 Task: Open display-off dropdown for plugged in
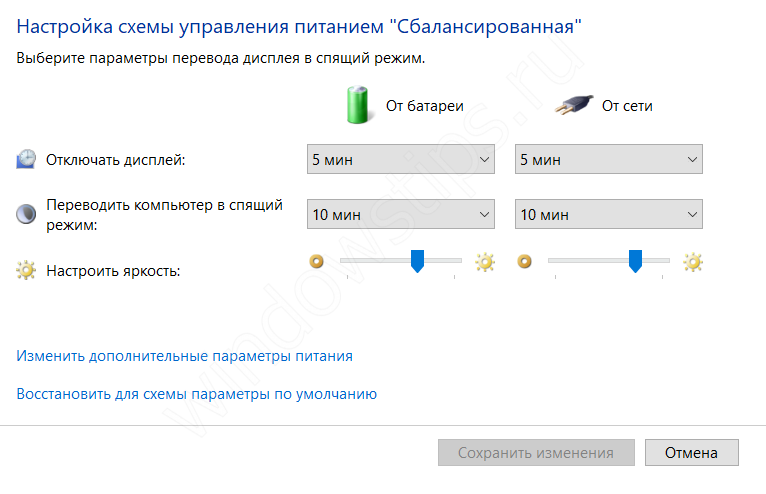point(608,159)
